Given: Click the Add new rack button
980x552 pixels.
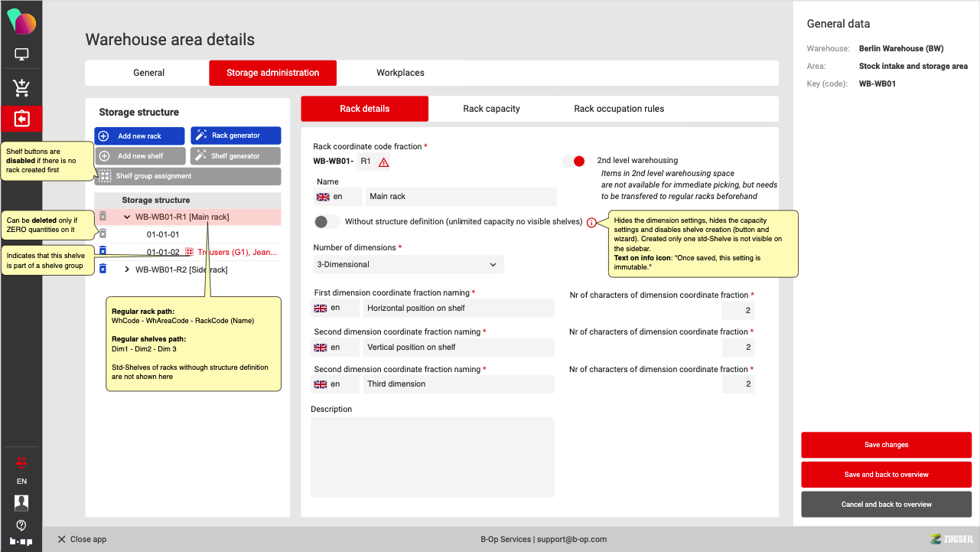Looking at the screenshot, I should pyautogui.click(x=139, y=136).
